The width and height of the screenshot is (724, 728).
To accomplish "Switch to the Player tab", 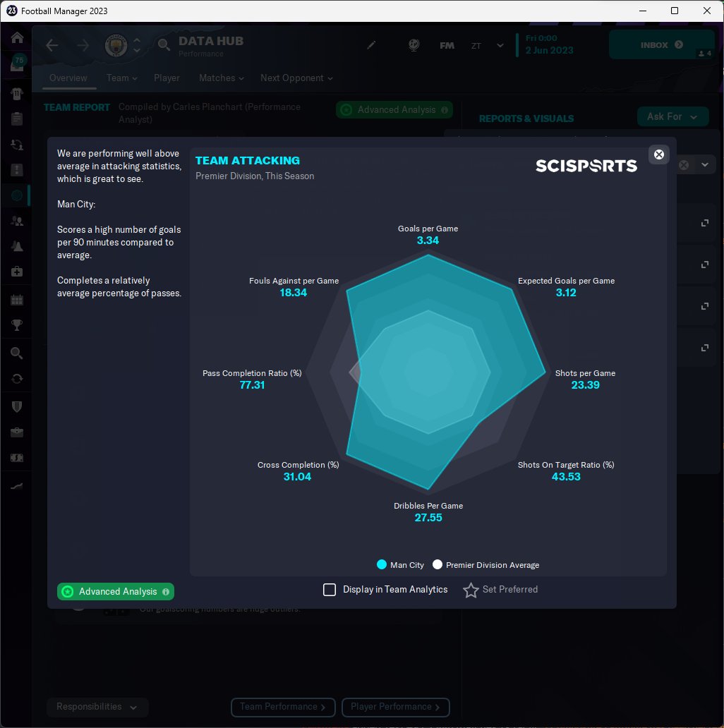I will point(167,78).
